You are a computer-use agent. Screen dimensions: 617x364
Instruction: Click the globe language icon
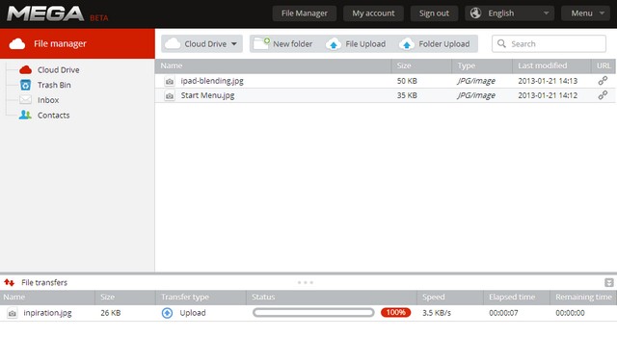[x=475, y=13]
